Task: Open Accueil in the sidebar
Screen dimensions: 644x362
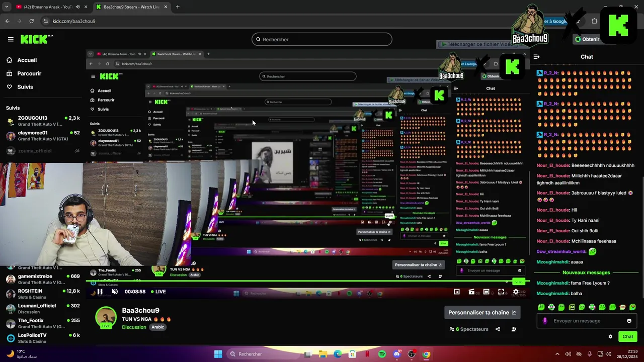Action: point(27,60)
